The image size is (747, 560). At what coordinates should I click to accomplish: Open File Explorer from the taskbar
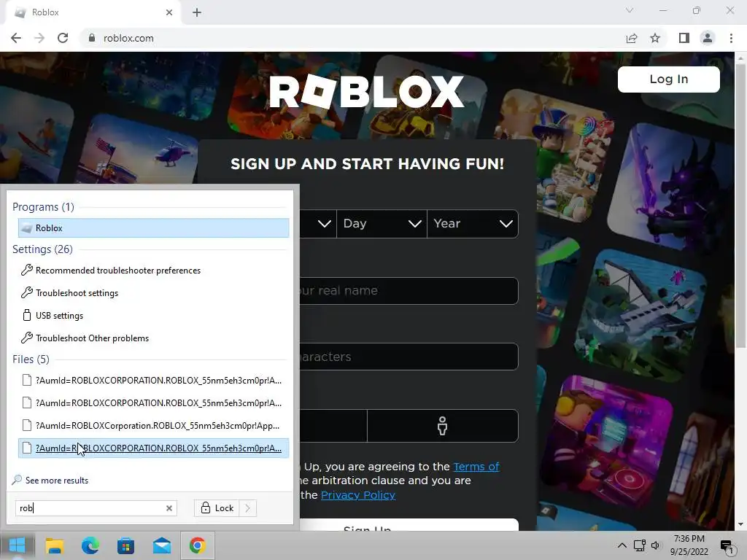(x=54, y=545)
